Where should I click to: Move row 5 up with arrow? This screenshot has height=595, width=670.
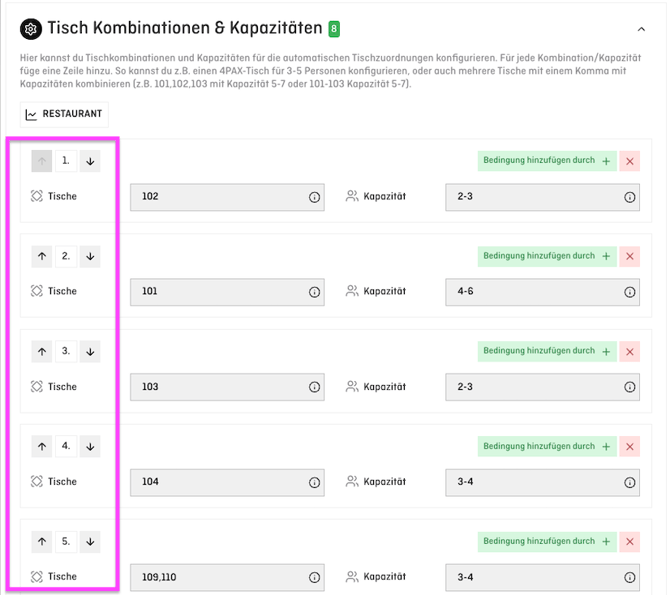41,542
